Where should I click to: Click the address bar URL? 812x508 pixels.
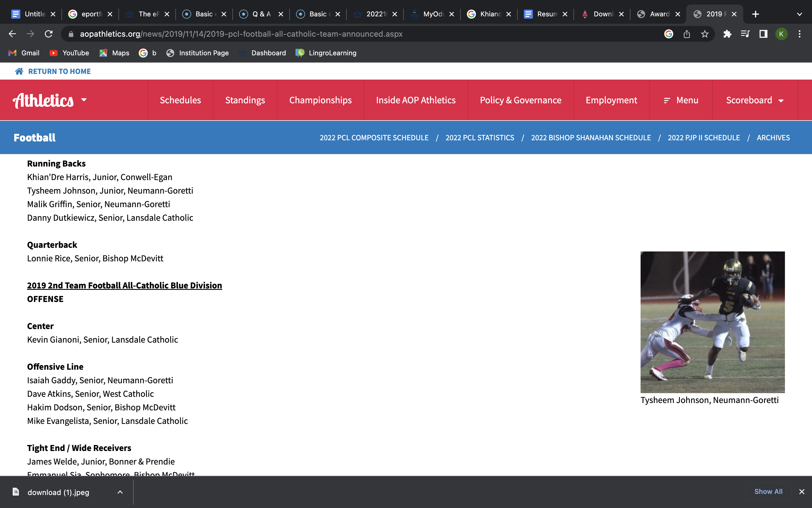click(241, 34)
